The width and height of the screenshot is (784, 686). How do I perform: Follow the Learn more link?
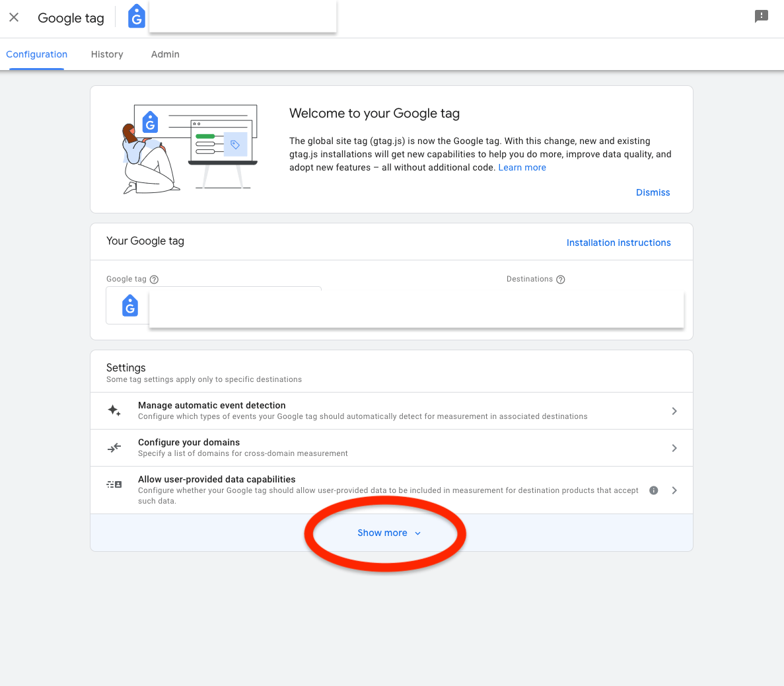(522, 168)
